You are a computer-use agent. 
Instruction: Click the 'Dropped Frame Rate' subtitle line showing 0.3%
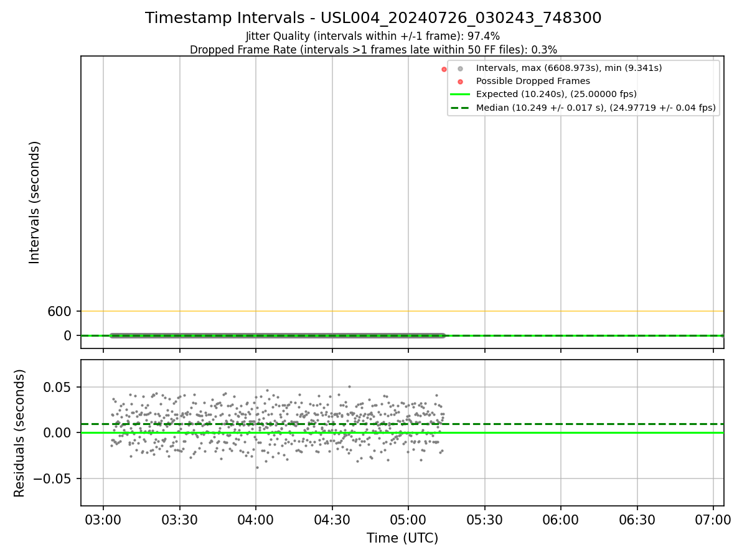click(374, 50)
